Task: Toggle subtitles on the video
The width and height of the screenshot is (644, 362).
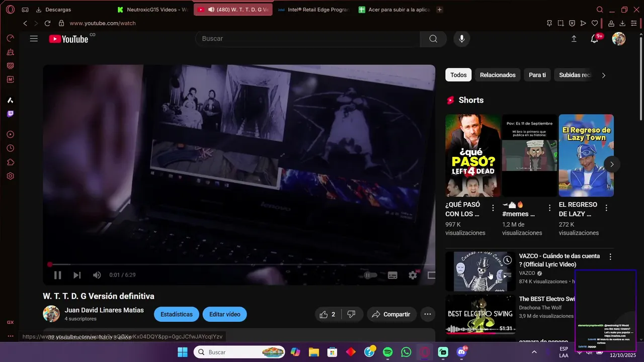Action: point(392,275)
